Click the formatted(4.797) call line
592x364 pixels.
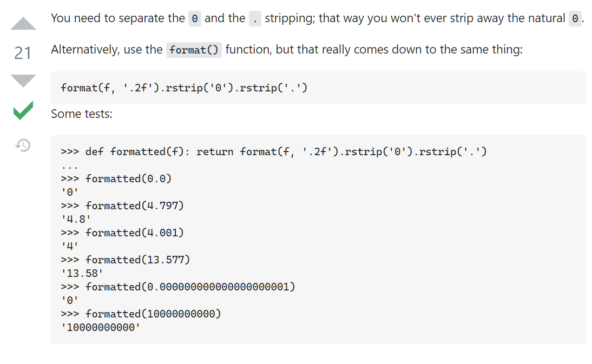tap(134, 206)
